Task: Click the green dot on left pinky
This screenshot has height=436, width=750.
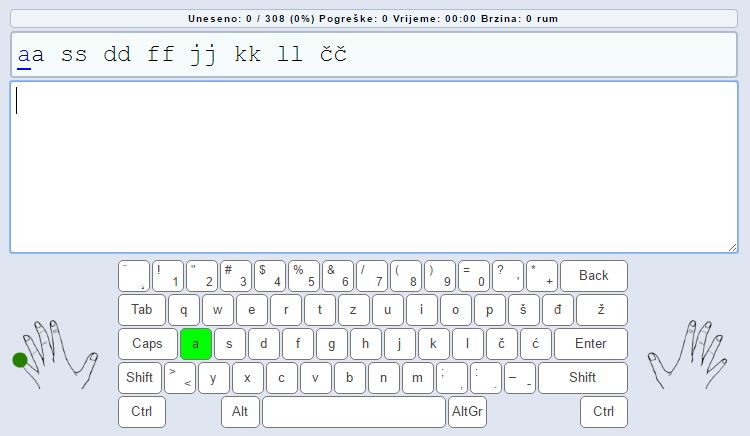Action: coord(20,360)
